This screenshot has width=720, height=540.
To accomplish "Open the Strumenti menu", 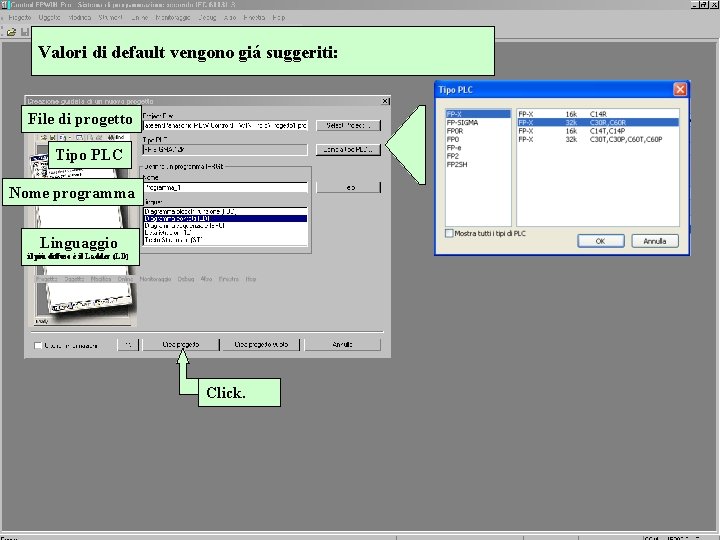I will click(111, 17).
